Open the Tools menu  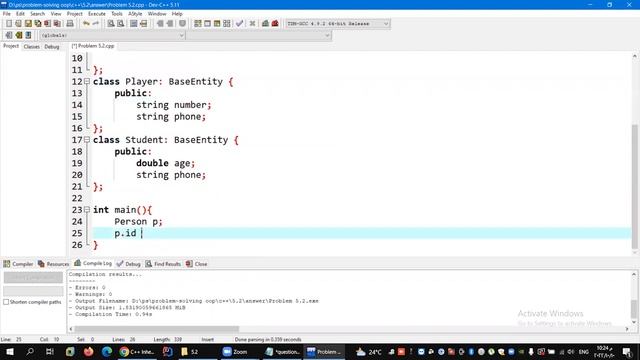[117, 13]
